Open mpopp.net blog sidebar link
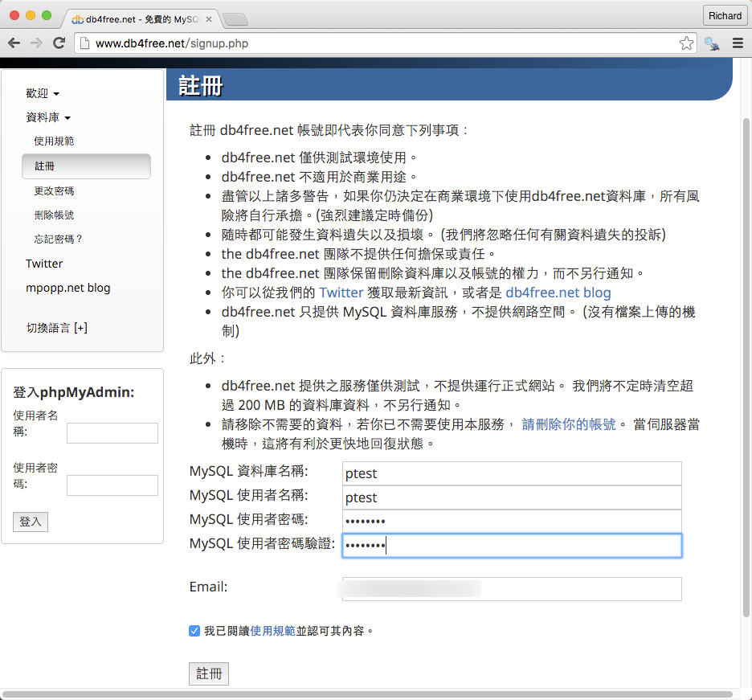Screen dimensions: 752x700 pyautogui.click(x=67, y=288)
